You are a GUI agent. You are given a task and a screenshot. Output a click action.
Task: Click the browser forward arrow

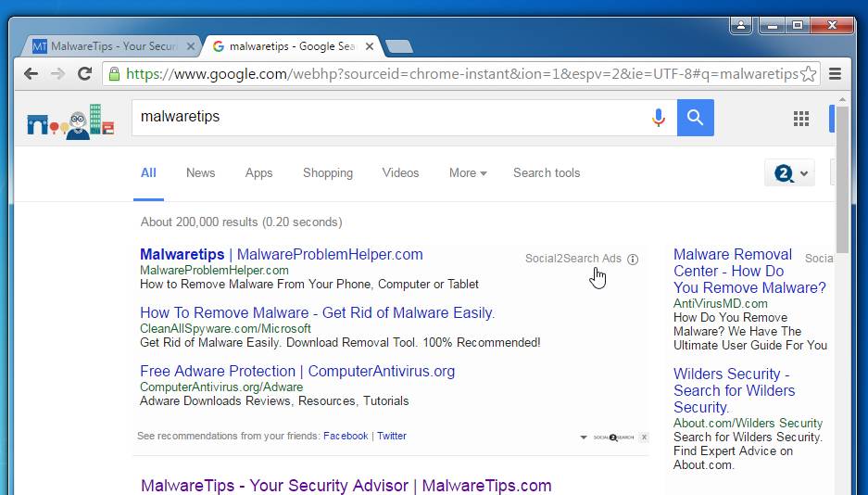coord(57,73)
